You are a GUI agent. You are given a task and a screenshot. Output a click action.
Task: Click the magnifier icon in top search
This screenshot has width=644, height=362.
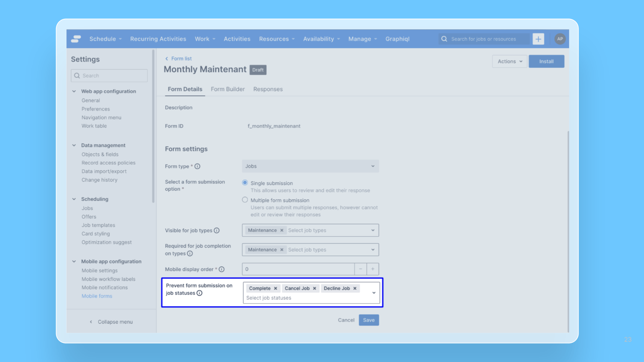click(444, 39)
